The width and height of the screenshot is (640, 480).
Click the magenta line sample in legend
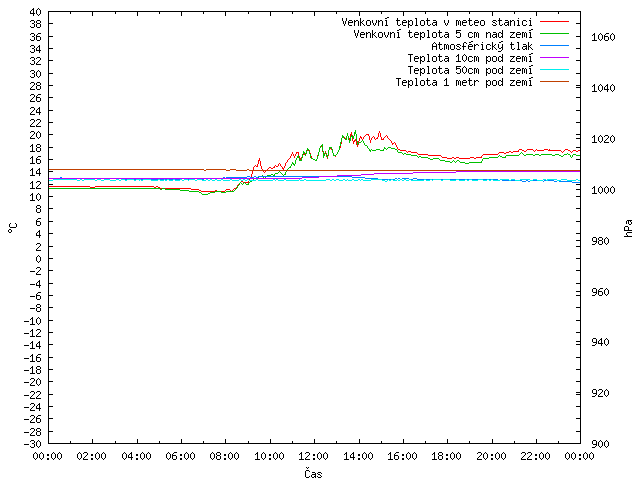pyautogui.click(x=554, y=58)
